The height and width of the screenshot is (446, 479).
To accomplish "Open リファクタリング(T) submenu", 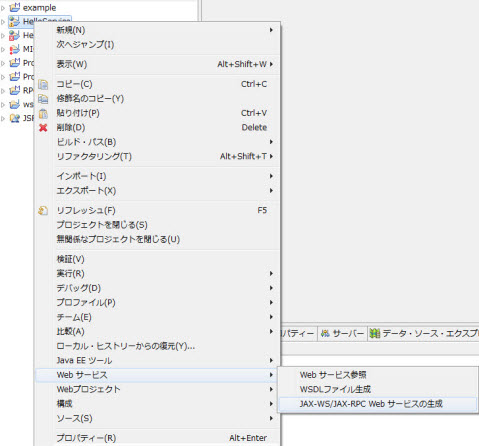I will tap(157, 156).
